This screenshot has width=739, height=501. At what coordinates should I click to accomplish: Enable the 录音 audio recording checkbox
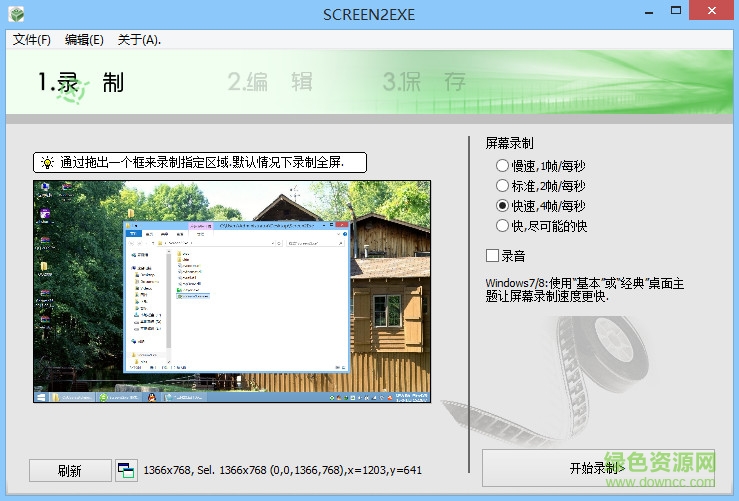pyautogui.click(x=492, y=255)
